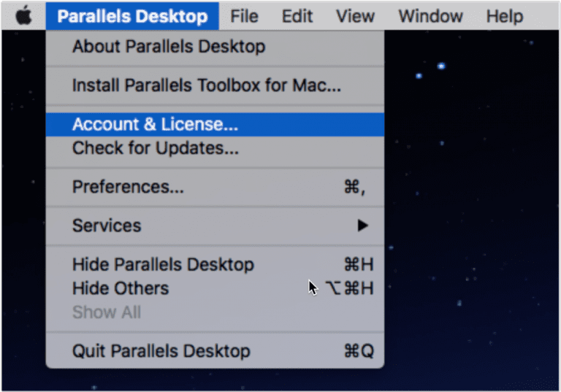Click Install Parallels Toolbox for Mac
The width and height of the screenshot is (561, 392).
click(x=215, y=85)
